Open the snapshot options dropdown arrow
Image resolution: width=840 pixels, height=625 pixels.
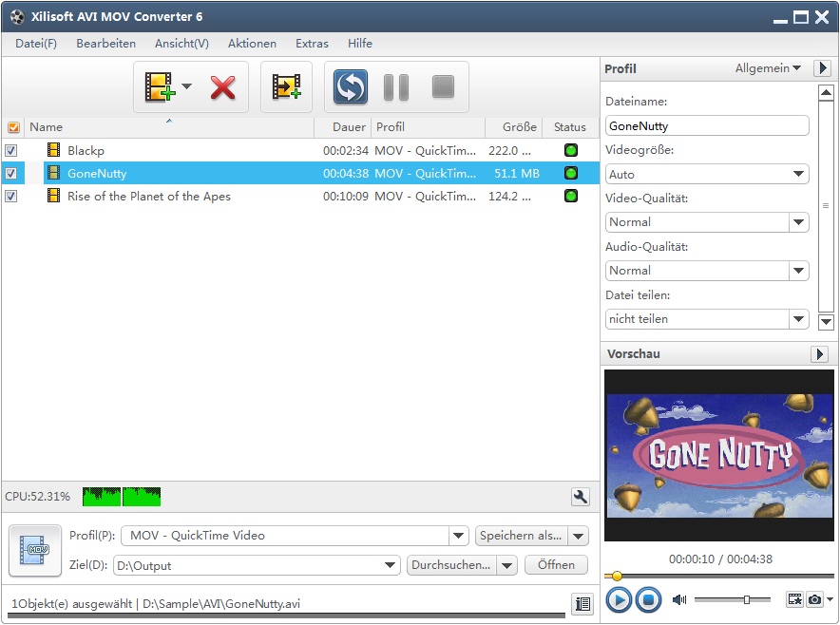830,599
